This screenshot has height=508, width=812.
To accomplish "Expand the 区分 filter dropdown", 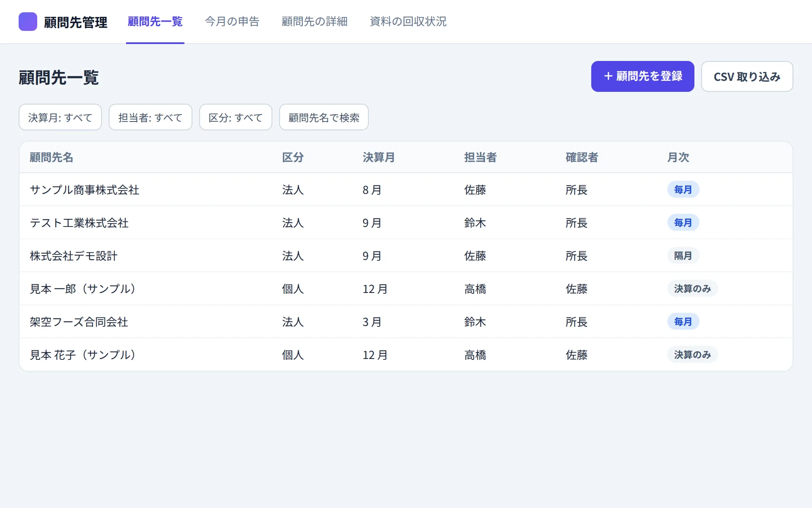I will click(236, 117).
